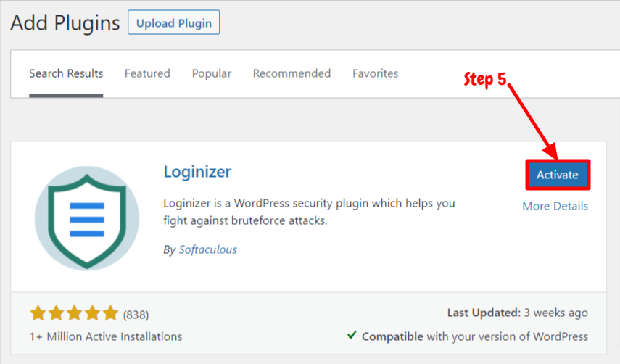Open the Loginizer title link
This screenshot has width=620, height=364.
tap(197, 172)
